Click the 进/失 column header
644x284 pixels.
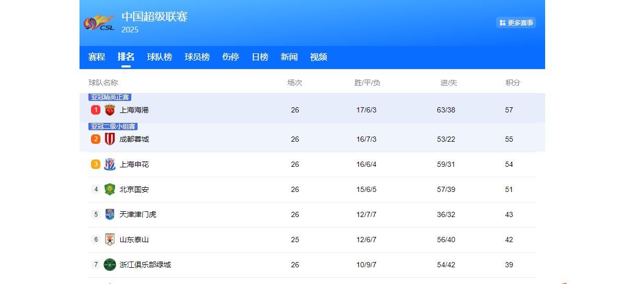point(449,83)
